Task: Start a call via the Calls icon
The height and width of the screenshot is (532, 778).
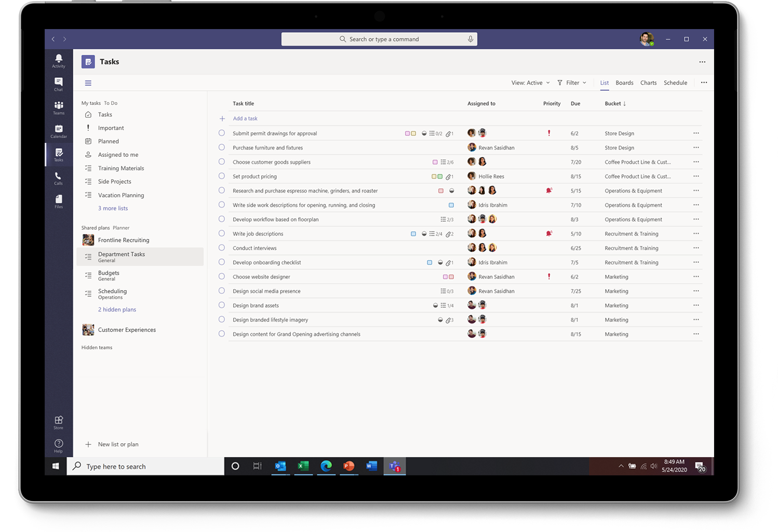Action: point(58,178)
